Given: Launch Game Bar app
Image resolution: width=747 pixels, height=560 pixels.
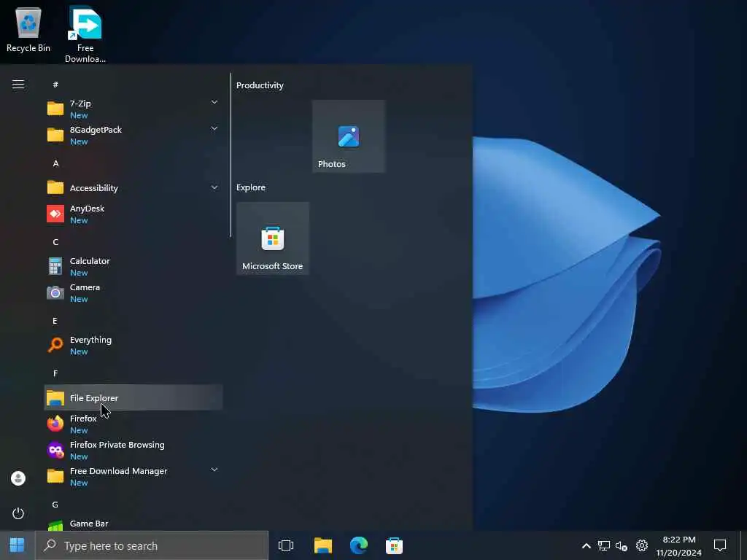Looking at the screenshot, I should click(133, 524).
